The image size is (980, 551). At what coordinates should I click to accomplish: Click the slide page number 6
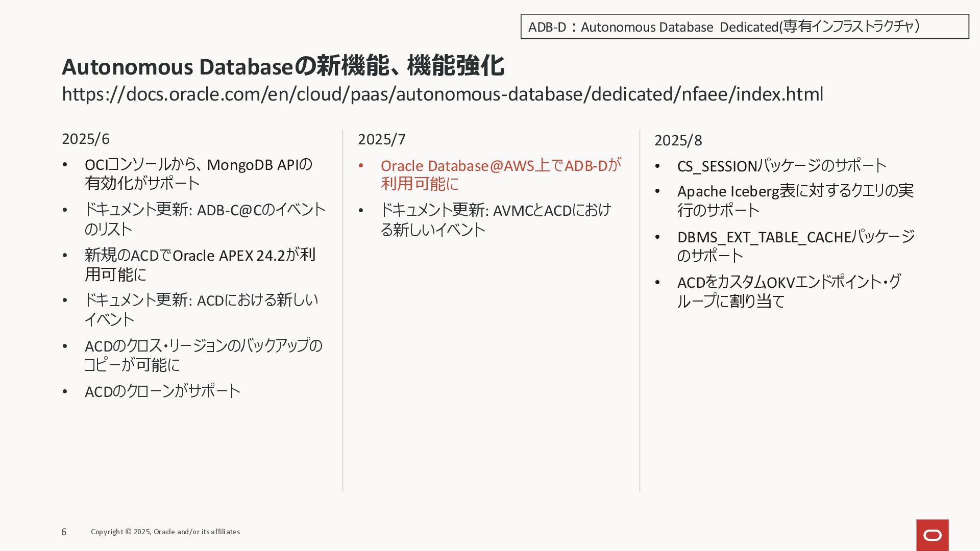tap(64, 532)
